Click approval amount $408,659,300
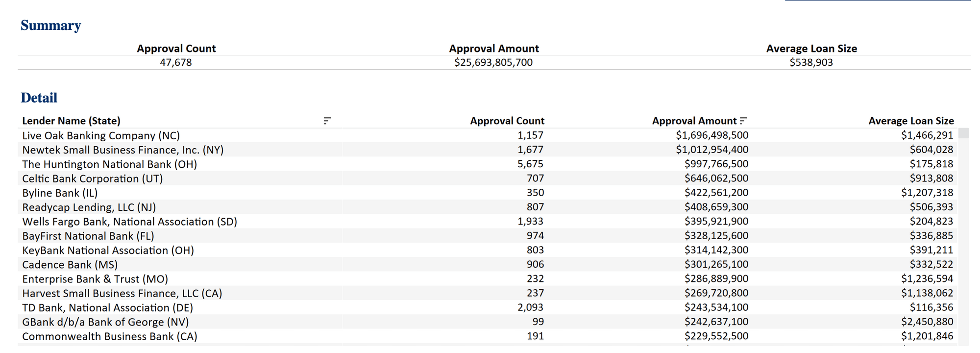980x353 pixels. [716, 207]
